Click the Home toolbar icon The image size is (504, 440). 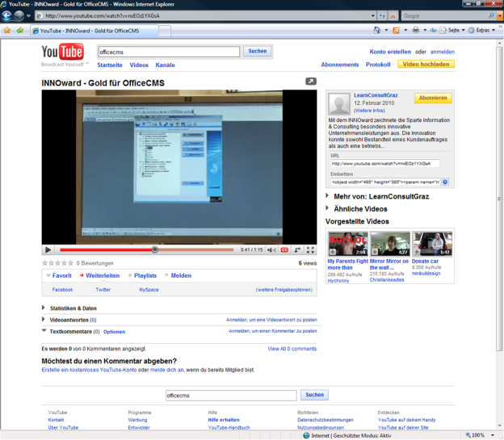point(377,30)
